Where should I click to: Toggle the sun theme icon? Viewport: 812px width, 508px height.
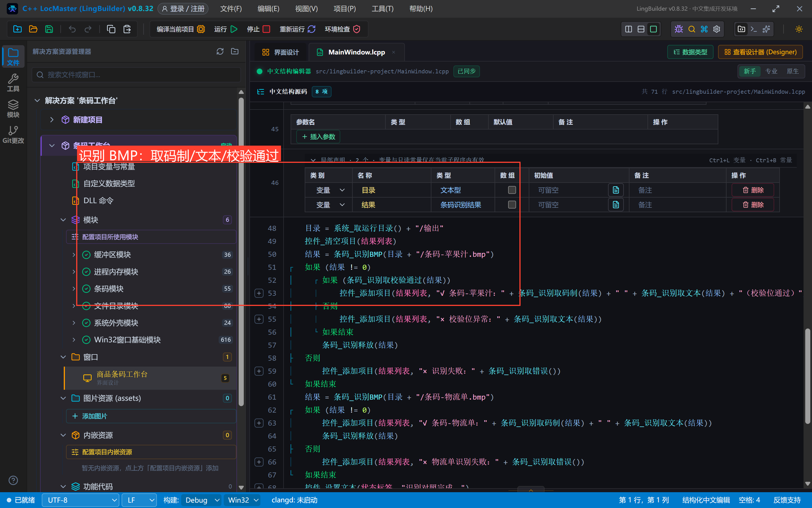point(799,29)
